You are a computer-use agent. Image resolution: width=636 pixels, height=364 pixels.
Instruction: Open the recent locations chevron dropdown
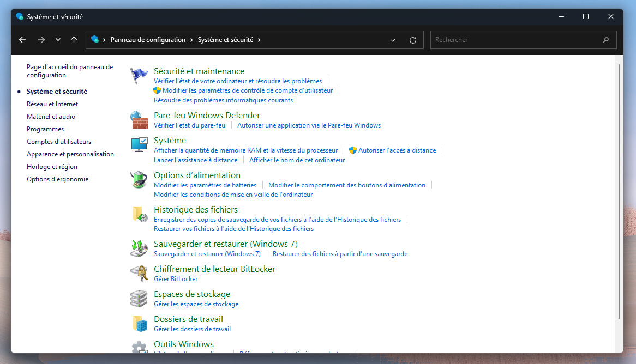tap(58, 40)
